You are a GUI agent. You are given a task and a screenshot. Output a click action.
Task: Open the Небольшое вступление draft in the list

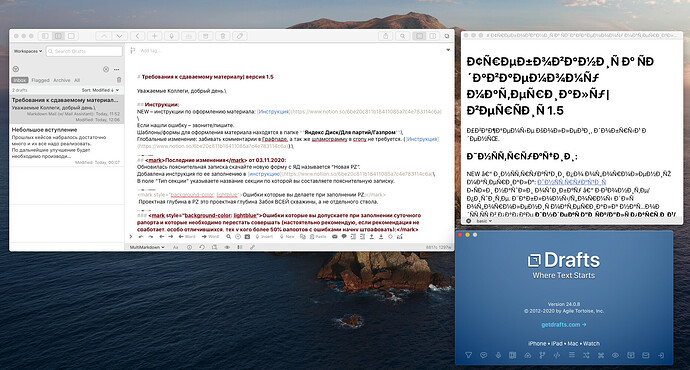pos(67,145)
